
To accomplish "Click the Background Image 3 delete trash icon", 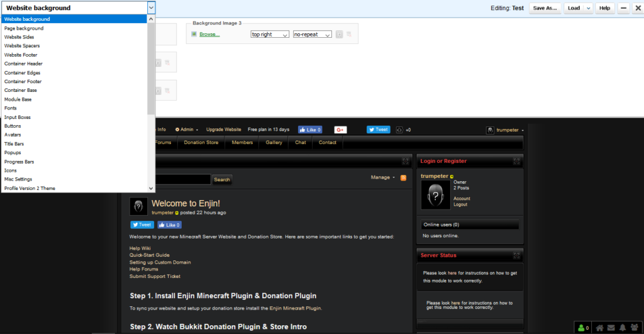I will click(348, 35).
